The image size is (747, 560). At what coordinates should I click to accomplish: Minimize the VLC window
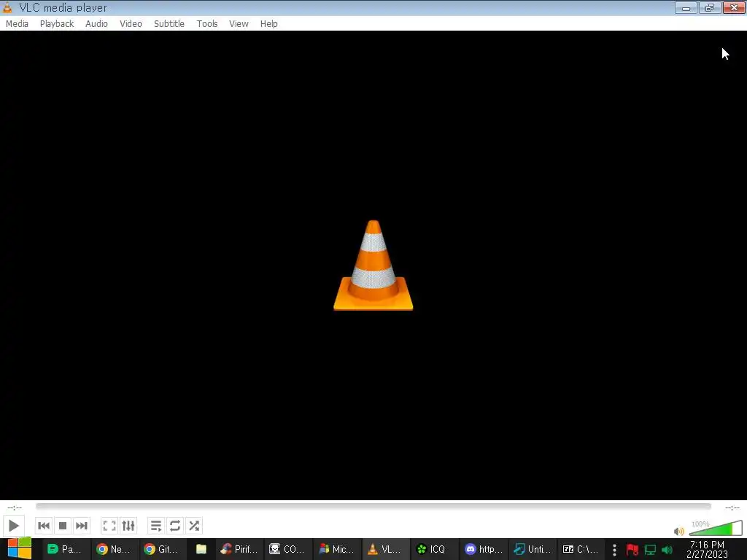[x=686, y=7]
